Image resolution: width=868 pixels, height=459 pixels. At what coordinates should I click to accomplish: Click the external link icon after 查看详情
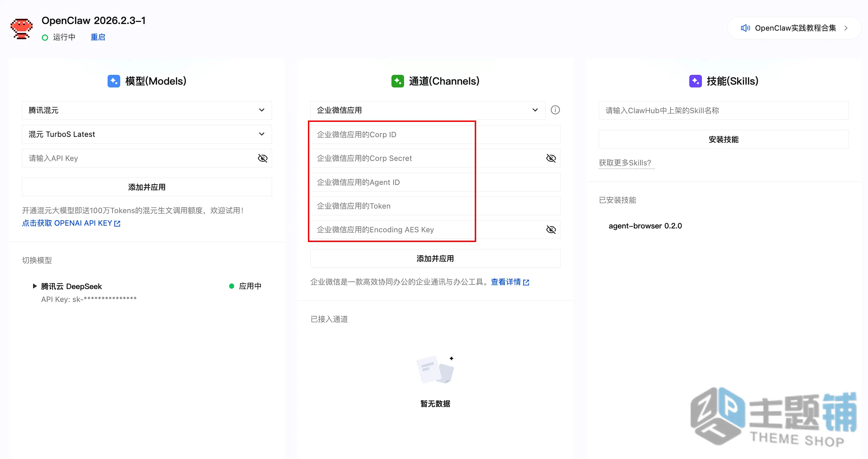526,282
